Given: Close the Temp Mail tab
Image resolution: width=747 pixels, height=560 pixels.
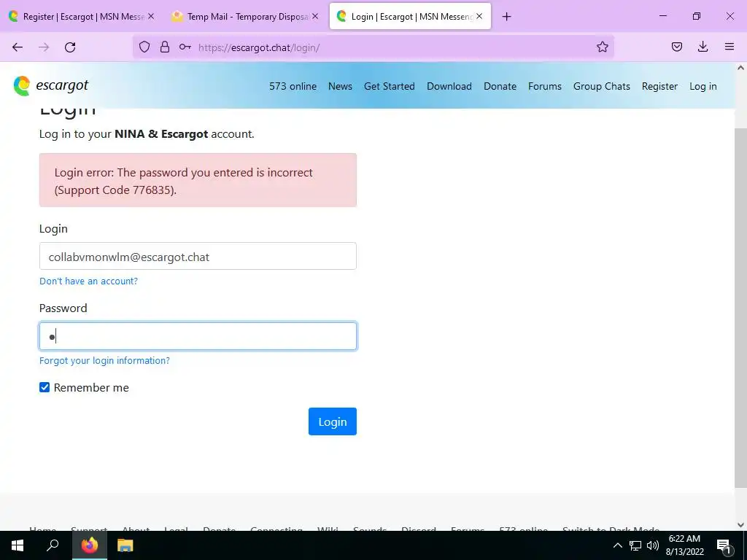Looking at the screenshot, I should 315,16.
